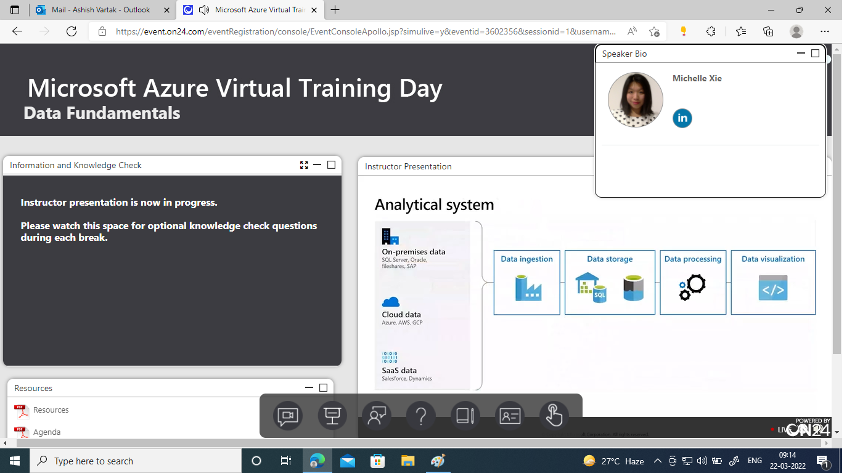Open the notification center
This screenshot has width=868, height=473.
(822, 461)
